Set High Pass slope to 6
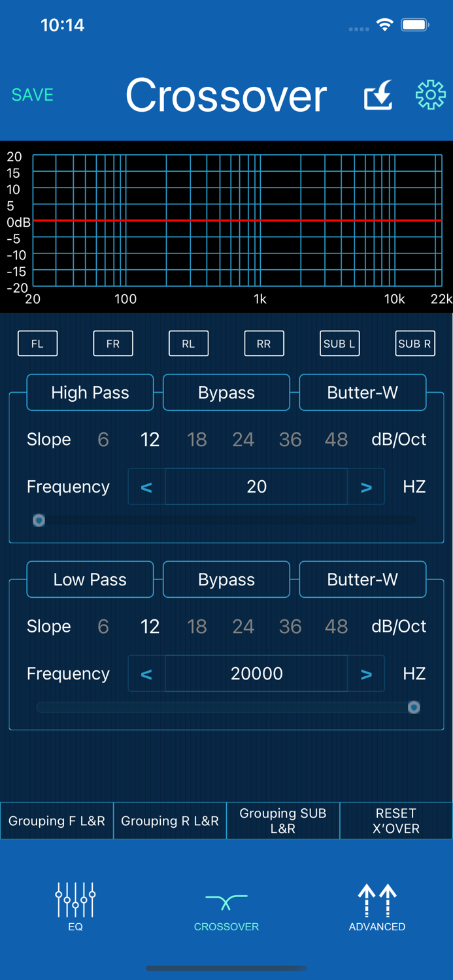Image resolution: width=453 pixels, height=980 pixels. (103, 440)
